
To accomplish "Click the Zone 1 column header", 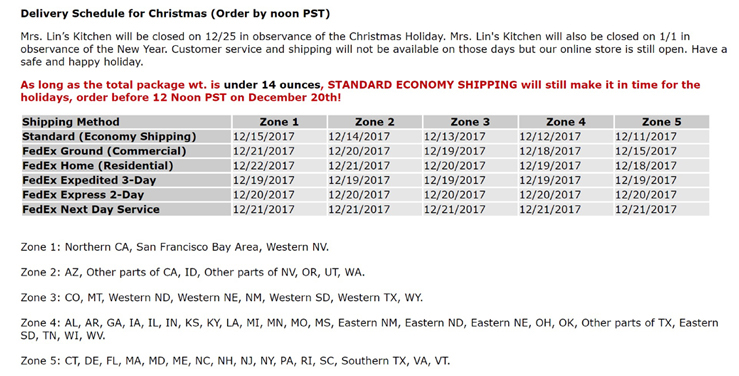I will click(279, 122).
